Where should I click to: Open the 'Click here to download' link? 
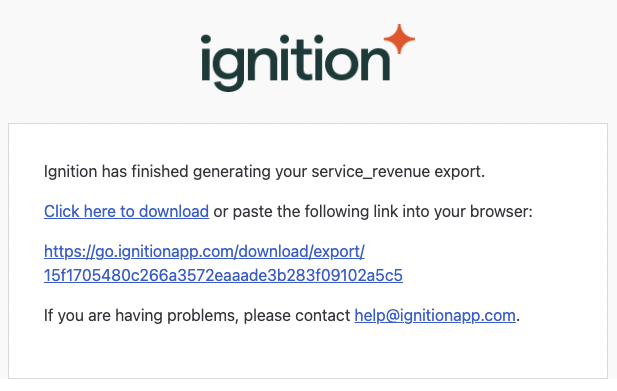(x=126, y=212)
